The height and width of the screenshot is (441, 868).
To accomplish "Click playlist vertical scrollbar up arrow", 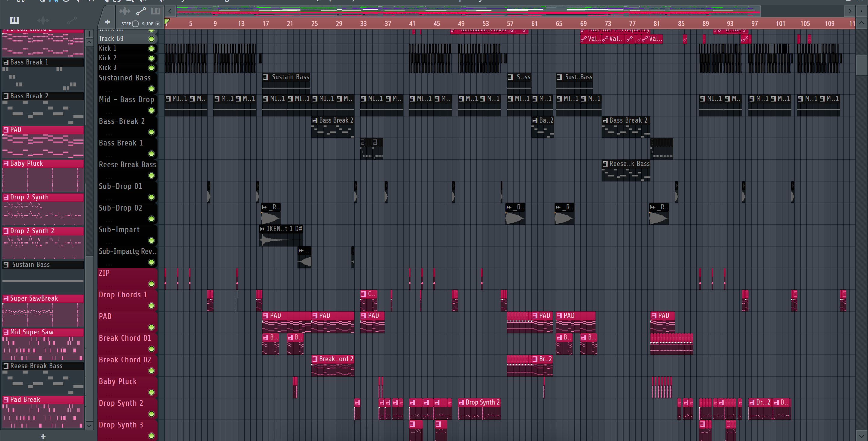I will tap(862, 23).
